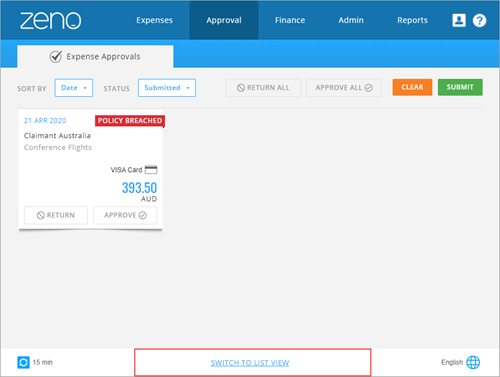
Task: Open the help question mark icon
Action: [479, 20]
